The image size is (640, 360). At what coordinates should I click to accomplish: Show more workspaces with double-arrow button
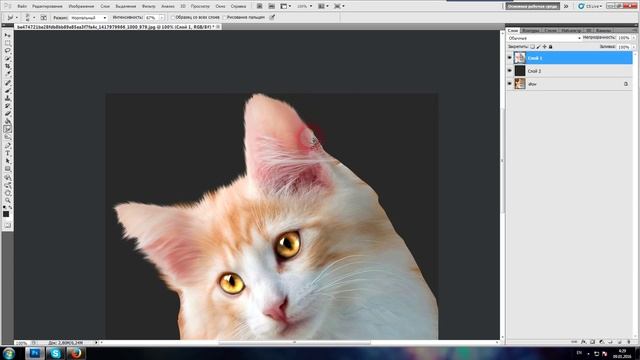coord(566,6)
